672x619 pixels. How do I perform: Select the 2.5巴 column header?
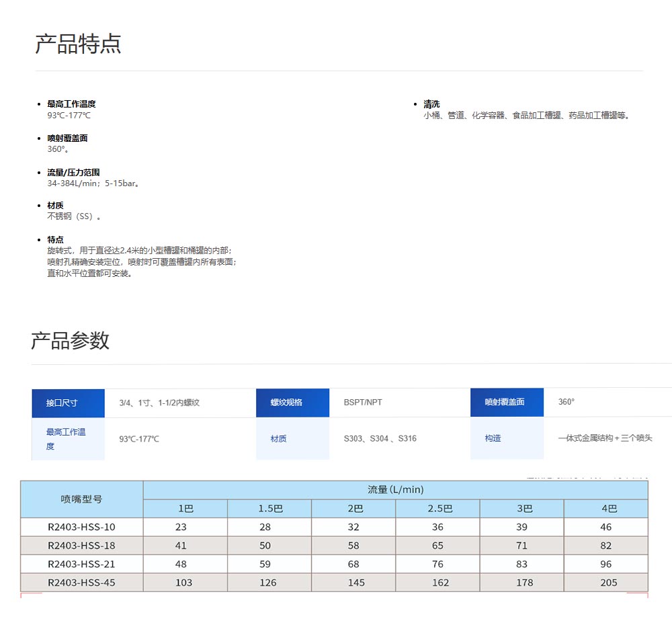click(x=437, y=509)
